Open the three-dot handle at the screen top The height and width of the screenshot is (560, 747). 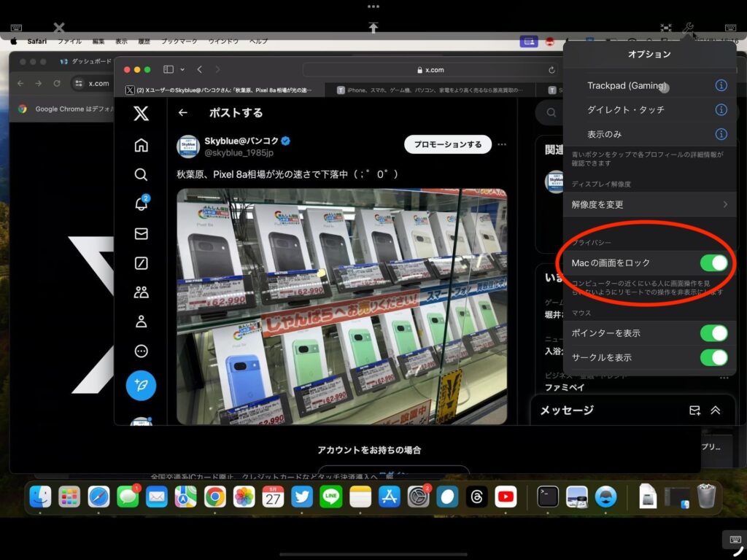point(373,7)
